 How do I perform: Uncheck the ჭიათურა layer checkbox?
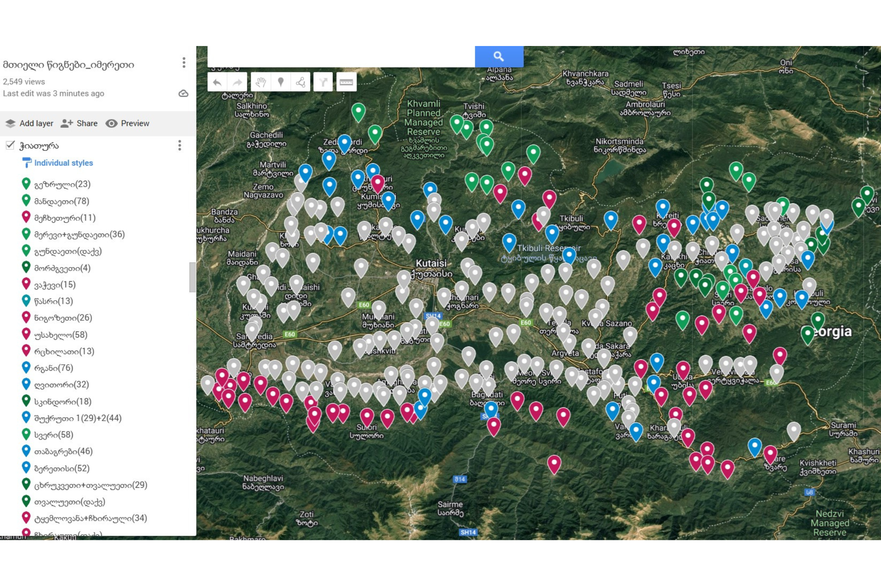(x=10, y=145)
